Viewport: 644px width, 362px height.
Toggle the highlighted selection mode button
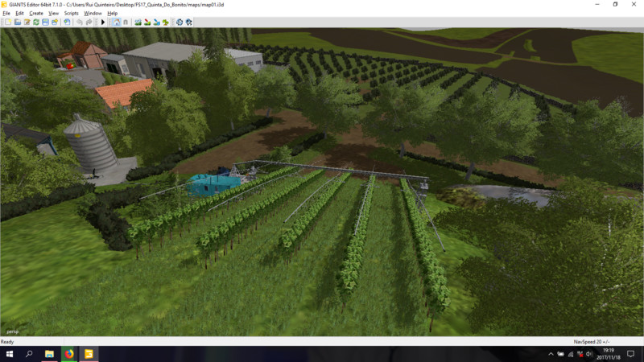pyautogui.click(x=116, y=22)
